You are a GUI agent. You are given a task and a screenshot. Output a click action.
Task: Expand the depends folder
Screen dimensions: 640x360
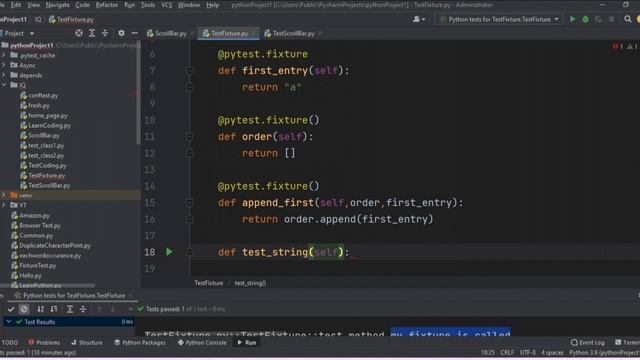4,75
